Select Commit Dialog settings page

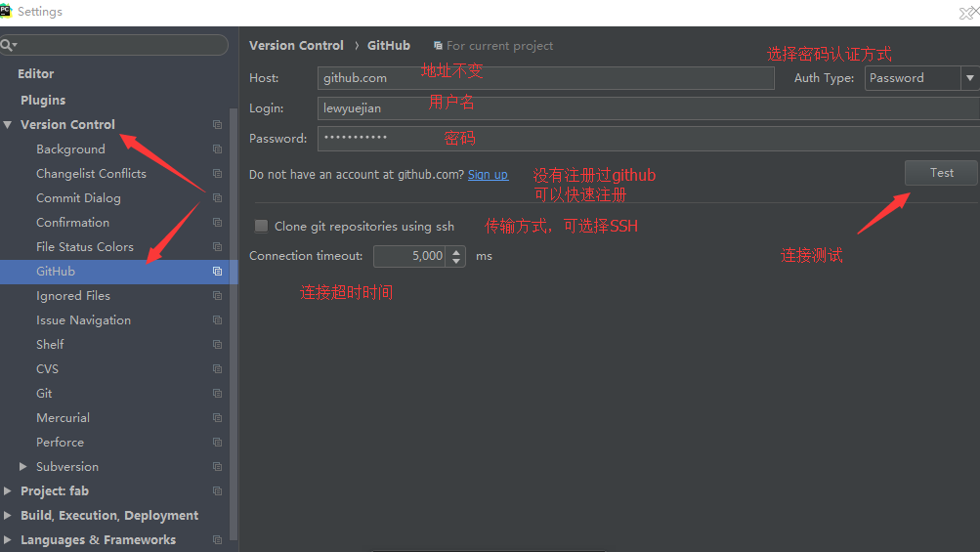click(78, 197)
